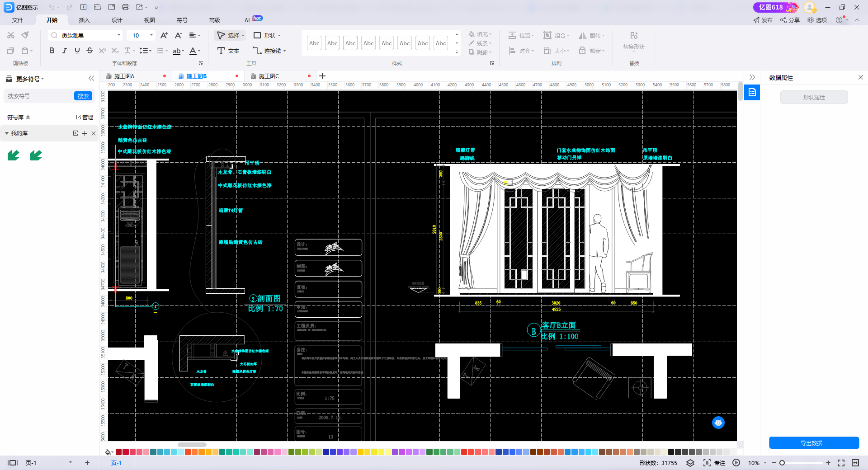This screenshot has width=868, height=470.
Task: Click the Share (分享) button
Action: tap(790, 20)
